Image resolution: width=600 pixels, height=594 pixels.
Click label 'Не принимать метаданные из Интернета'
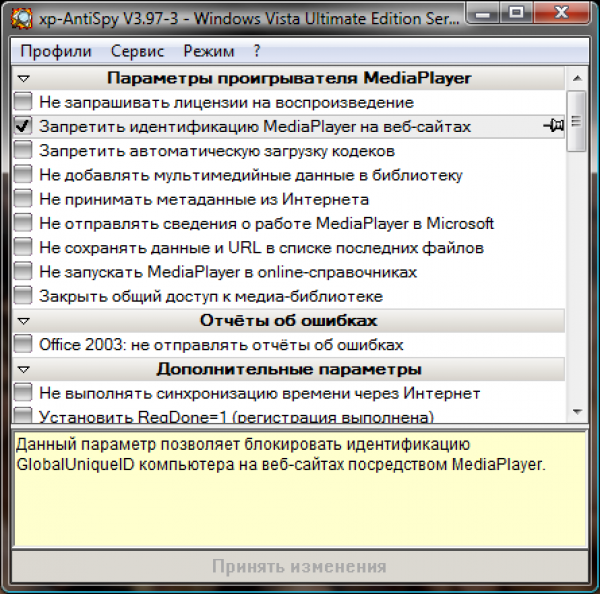pyautogui.click(x=204, y=199)
